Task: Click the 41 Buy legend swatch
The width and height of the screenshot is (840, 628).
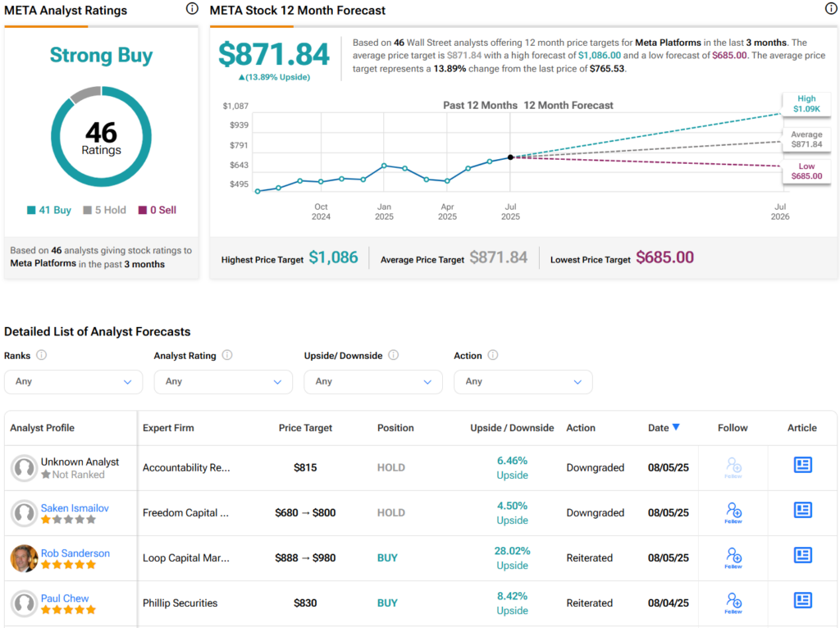Action: click(32, 210)
